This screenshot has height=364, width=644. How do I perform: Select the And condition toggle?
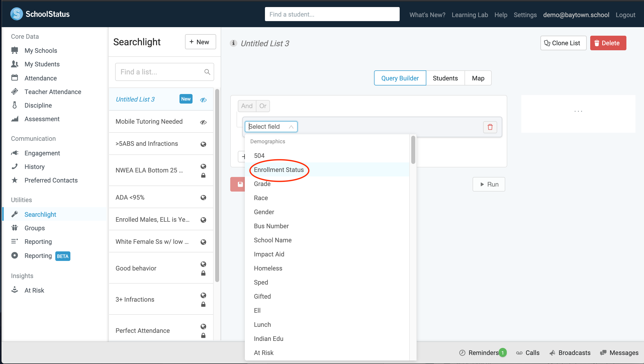pos(247,106)
